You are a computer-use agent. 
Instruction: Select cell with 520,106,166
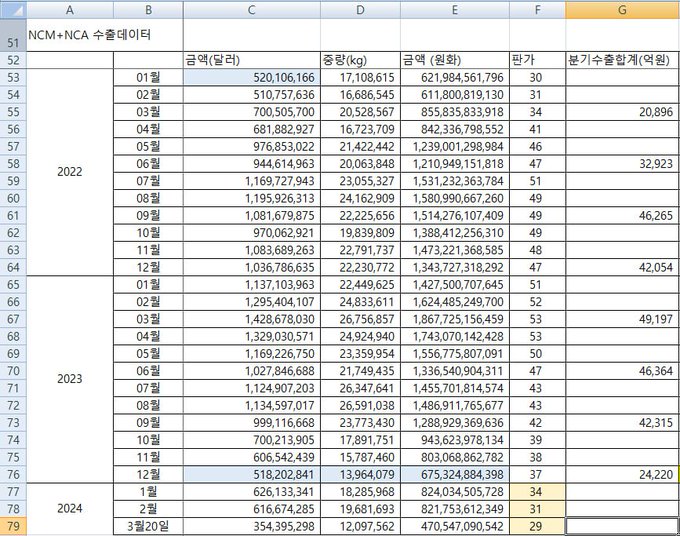252,78
